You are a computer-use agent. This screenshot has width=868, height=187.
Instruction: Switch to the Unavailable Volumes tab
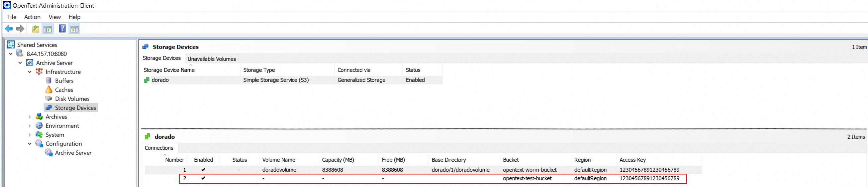pos(212,59)
